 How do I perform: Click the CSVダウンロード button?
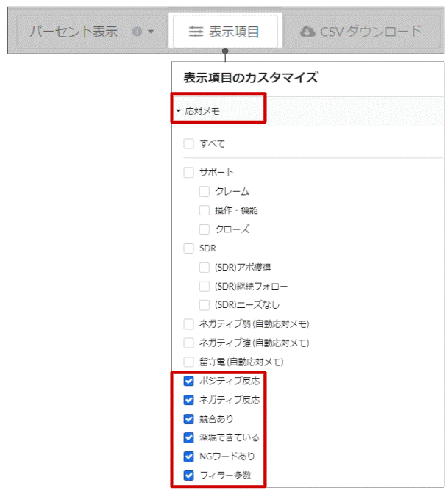[362, 32]
